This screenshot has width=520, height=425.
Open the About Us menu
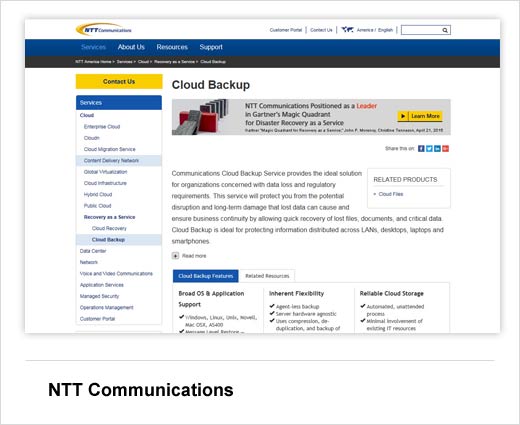click(x=131, y=47)
